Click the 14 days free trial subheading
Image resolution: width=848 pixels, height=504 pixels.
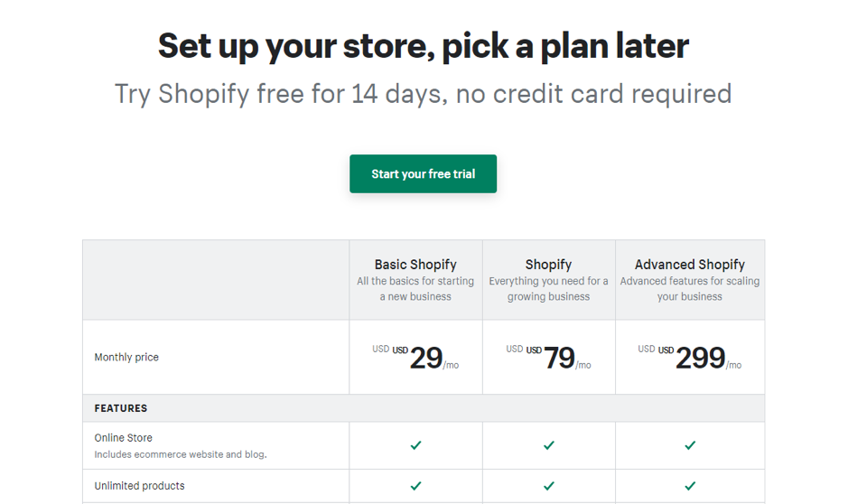pos(423,94)
